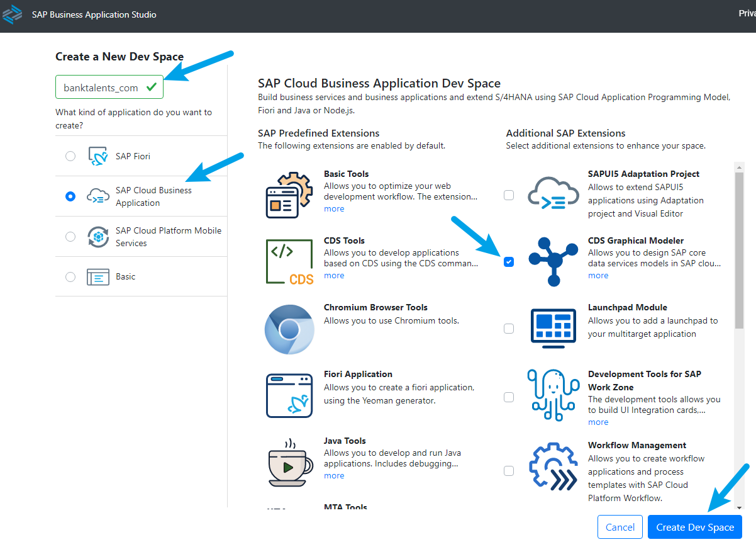Click the Create Dev Space button
756x542 pixels.
(x=695, y=528)
